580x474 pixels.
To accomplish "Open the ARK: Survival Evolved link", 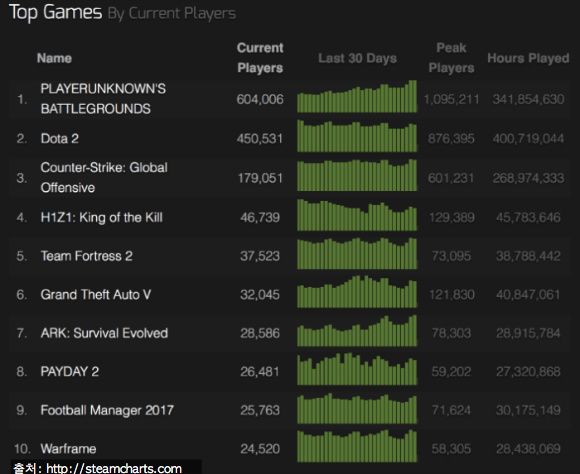I will (104, 333).
